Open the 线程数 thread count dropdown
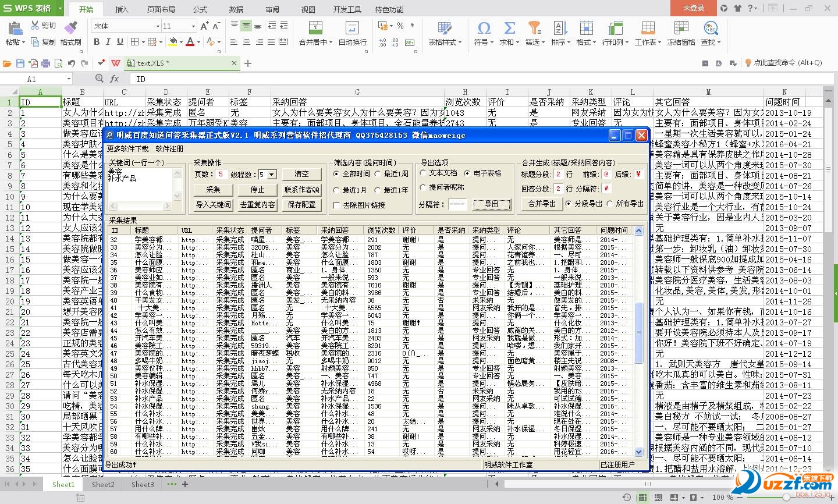The height and width of the screenshot is (504, 838). tap(272, 175)
